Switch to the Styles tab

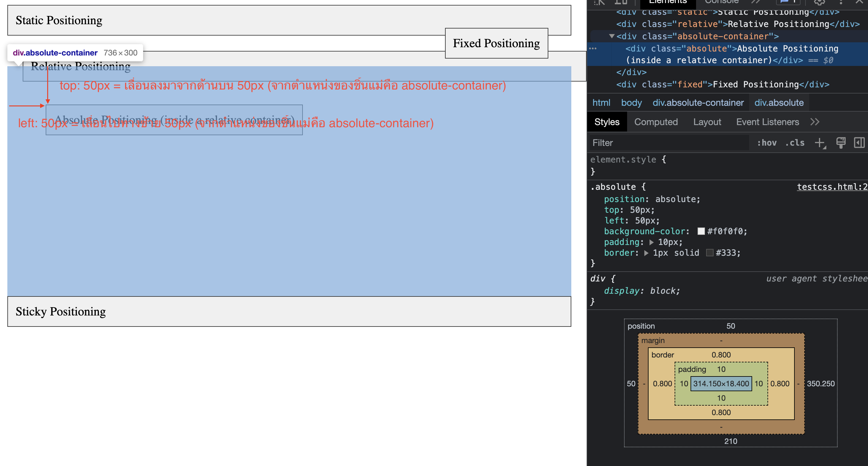pos(607,122)
